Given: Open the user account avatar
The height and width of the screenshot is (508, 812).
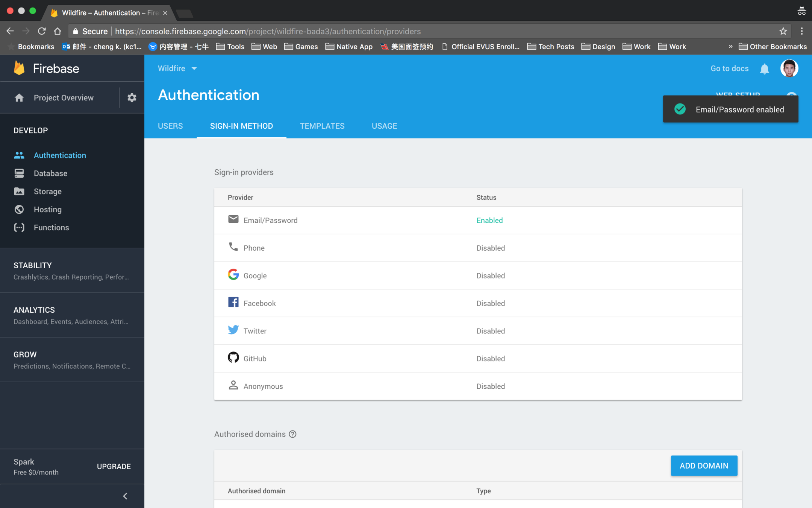Looking at the screenshot, I should [x=789, y=68].
